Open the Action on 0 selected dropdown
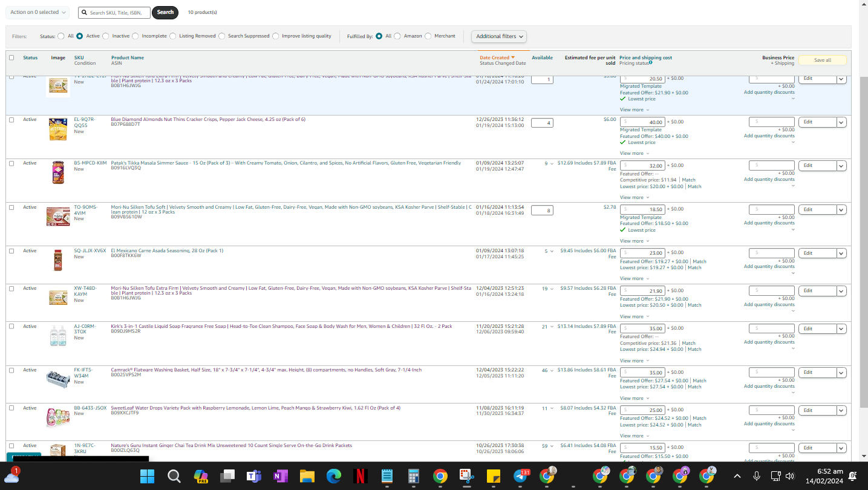 [38, 12]
